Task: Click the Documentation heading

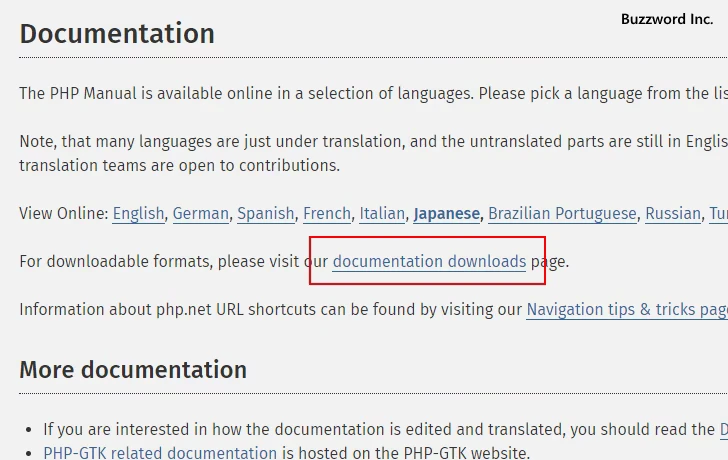Action: [x=117, y=33]
